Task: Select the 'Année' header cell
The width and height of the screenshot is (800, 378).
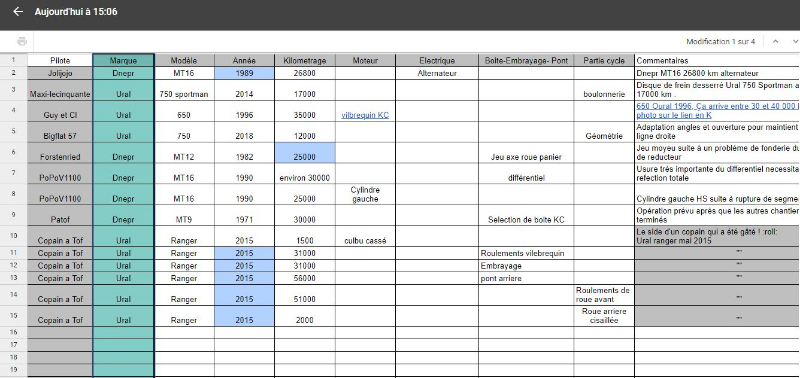Action: tap(244, 60)
